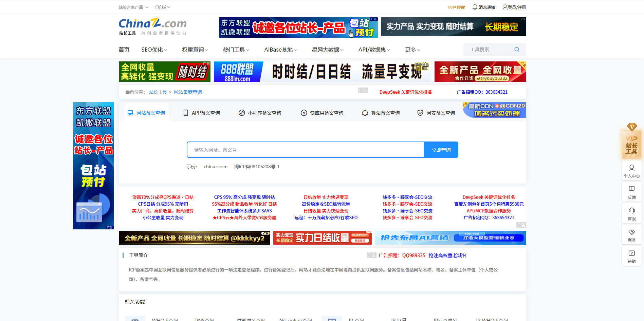Expand the SEO优化 navigation dropdown
This screenshot has height=321, width=644.
pos(153,49)
